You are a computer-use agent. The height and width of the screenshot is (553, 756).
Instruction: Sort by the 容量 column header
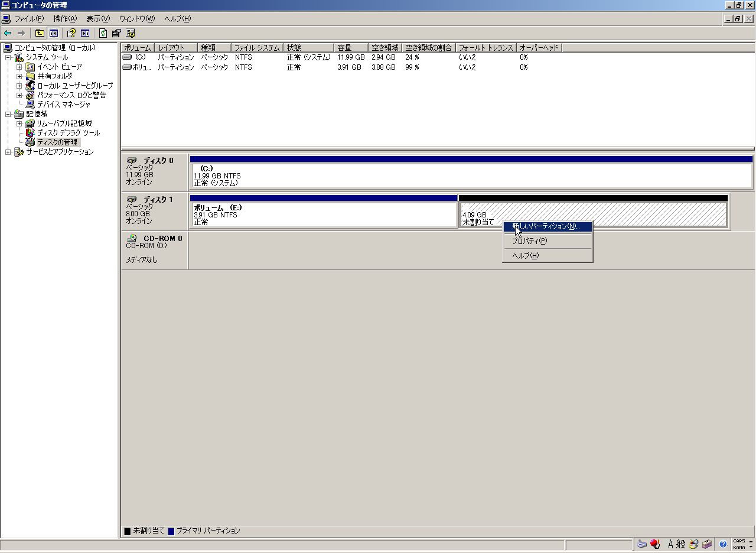(x=351, y=48)
